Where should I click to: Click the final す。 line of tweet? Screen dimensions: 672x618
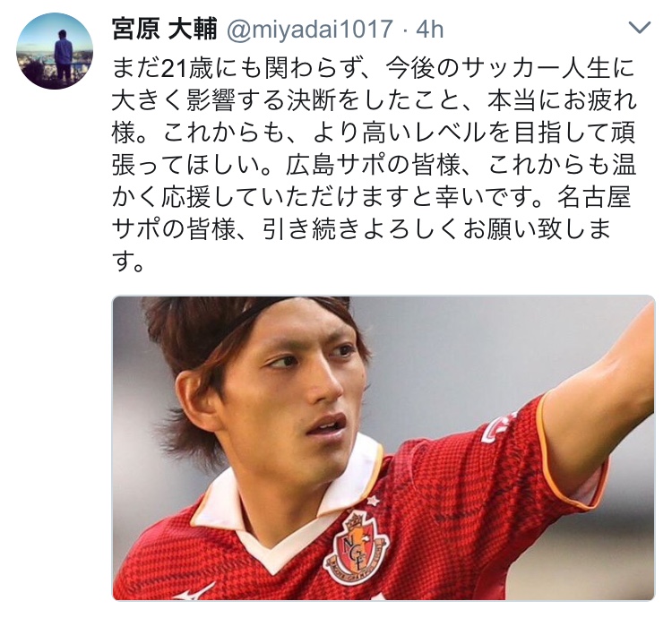pyautogui.click(x=128, y=262)
